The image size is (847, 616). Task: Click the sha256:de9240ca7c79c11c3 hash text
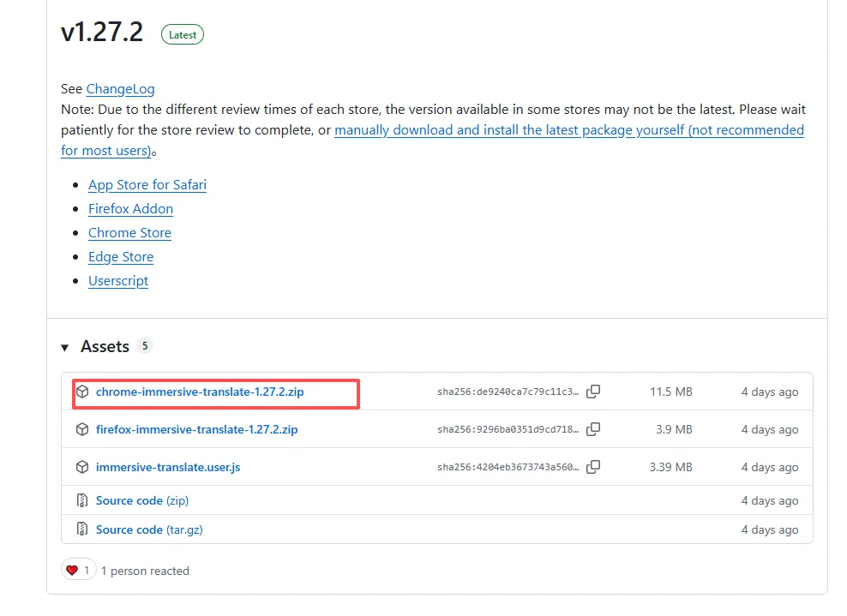click(x=508, y=392)
